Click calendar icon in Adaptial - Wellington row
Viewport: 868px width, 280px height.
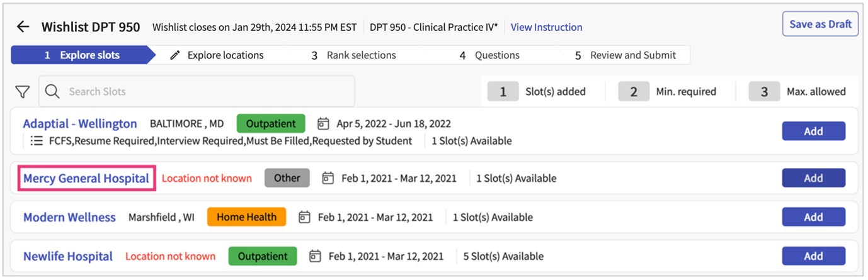click(x=323, y=123)
